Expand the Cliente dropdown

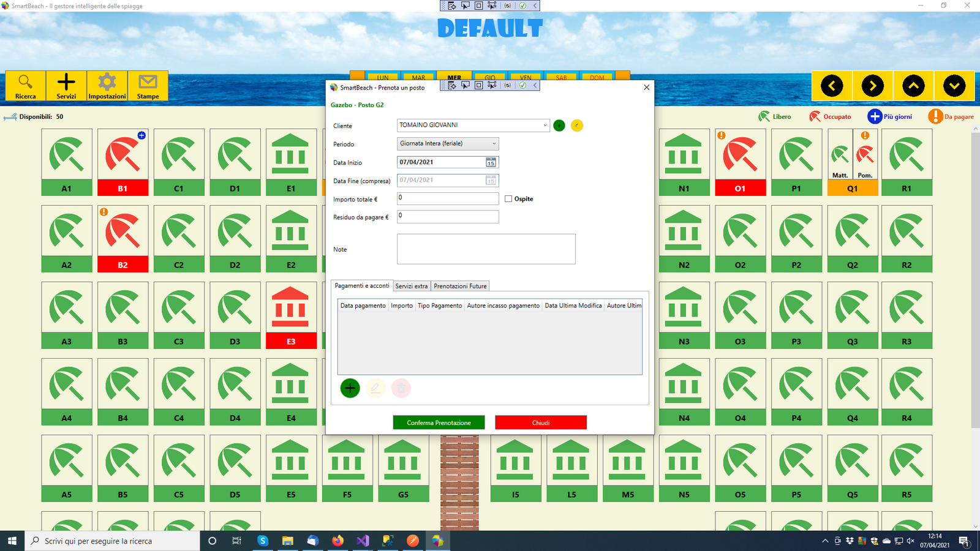pos(545,126)
